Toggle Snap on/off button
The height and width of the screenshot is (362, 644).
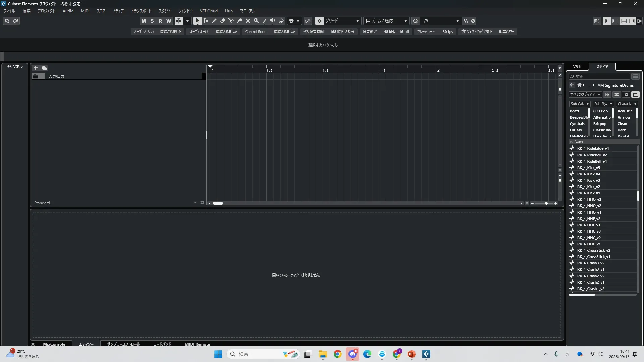click(319, 21)
